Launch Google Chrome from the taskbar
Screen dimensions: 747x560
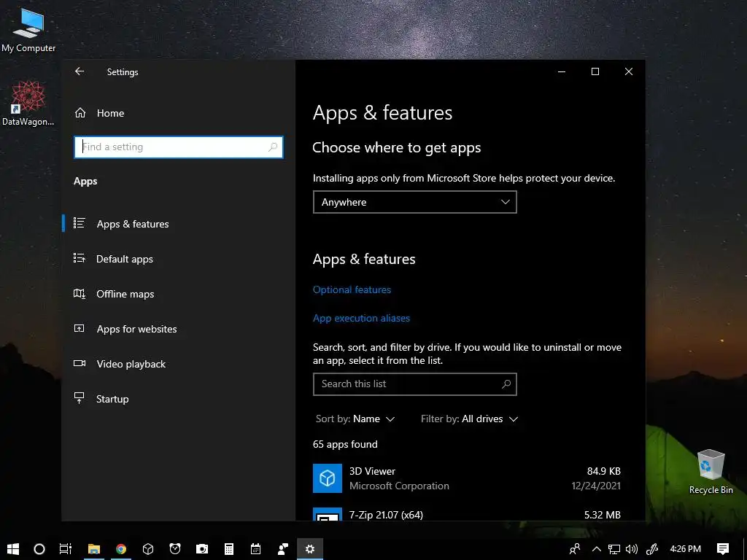pos(121,549)
